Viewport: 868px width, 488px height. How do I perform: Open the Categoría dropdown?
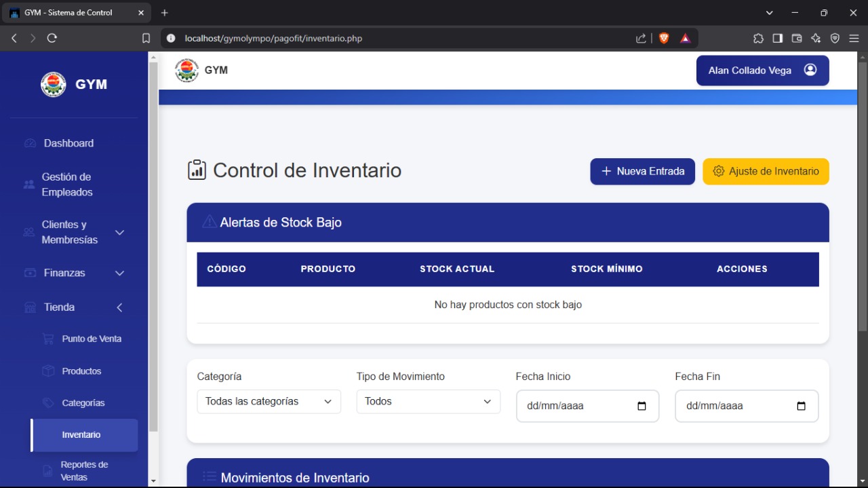(269, 402)
